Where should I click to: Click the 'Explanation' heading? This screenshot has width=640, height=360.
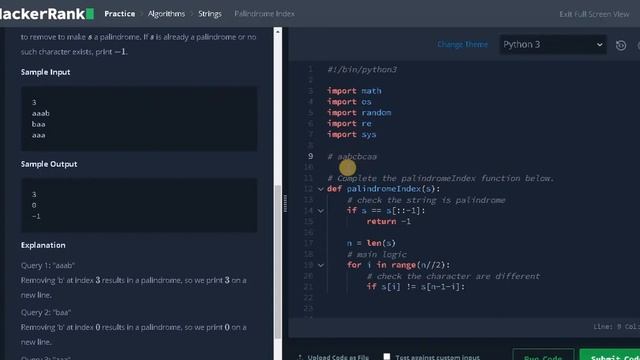(43, 245)
